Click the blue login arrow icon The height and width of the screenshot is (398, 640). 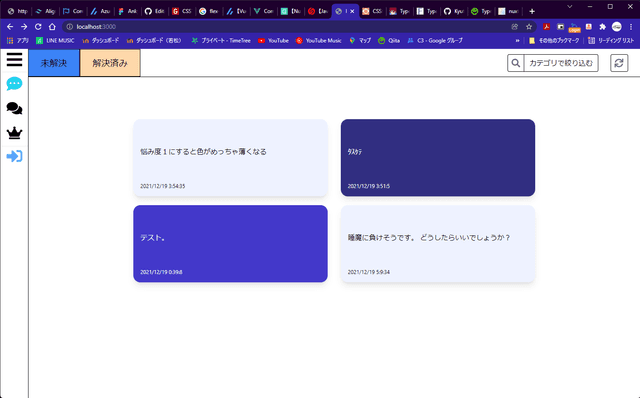[14, 156]
